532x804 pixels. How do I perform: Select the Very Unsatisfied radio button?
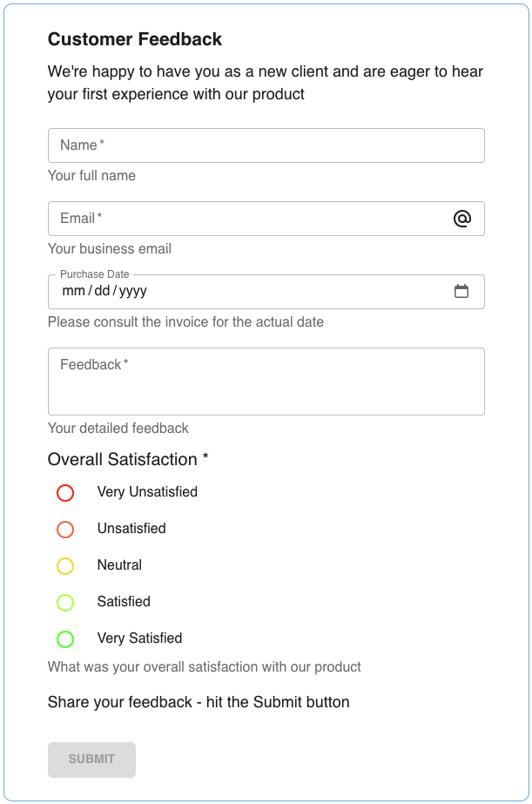[65, 493]
